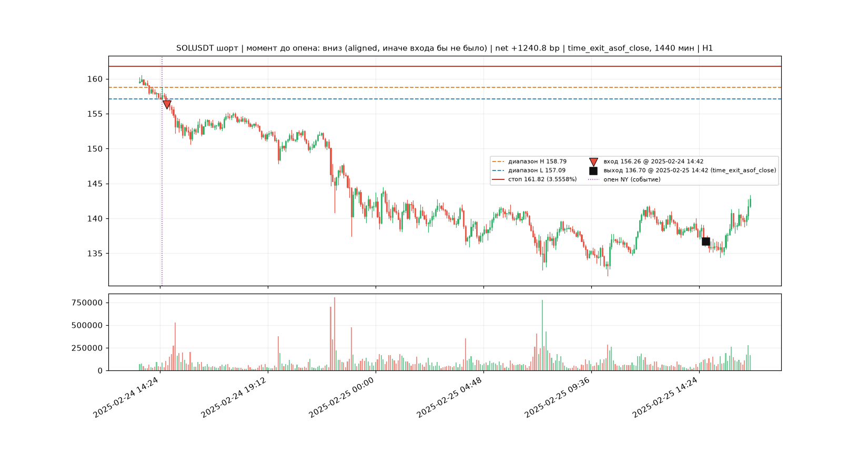Click the orange dashed line sample in the legend
The height and width of the screenshot is (463, 868).
pyautogui.click(x=498, y=162)
